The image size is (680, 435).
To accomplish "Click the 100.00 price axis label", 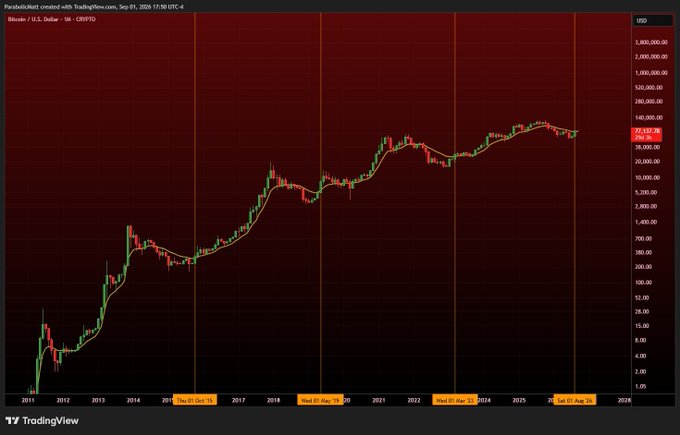I will pos(644,282).
